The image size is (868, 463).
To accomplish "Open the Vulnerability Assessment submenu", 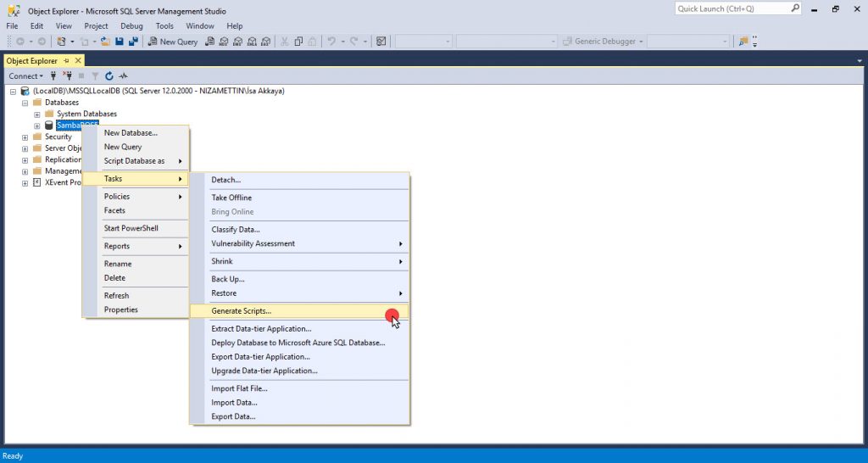I will [x=299, y=243].
